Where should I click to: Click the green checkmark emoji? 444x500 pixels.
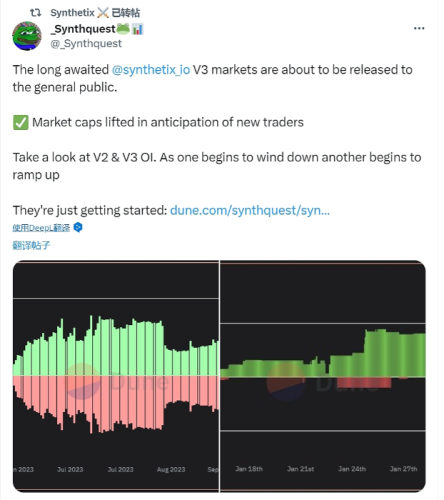click(x=21, y=122)
